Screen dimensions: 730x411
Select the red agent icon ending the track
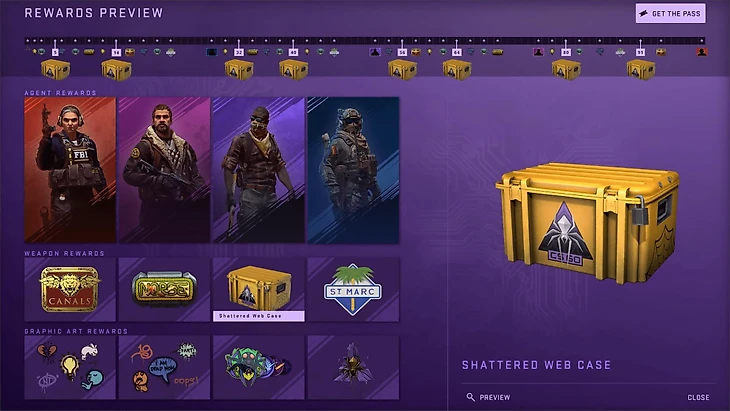coord(702,52)
